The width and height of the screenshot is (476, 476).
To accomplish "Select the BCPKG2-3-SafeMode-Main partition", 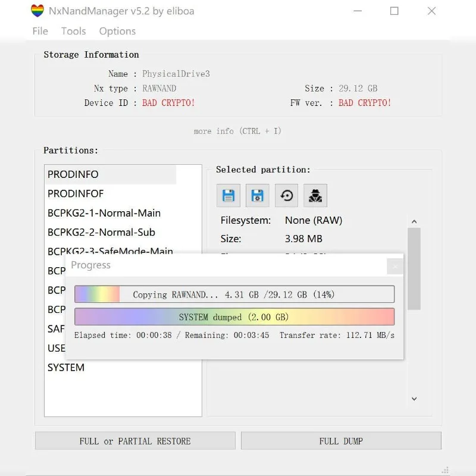I will pyautogui.click(x=110, y=250).
